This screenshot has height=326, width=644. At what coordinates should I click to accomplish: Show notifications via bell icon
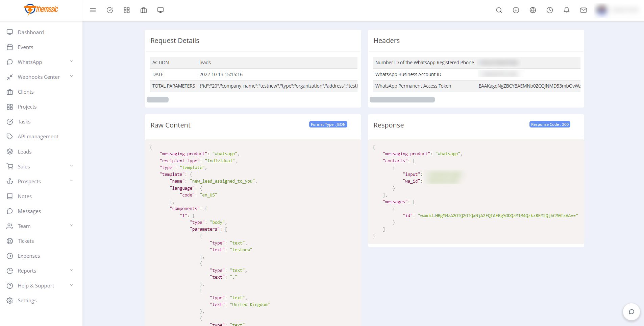(x=567, y=10)
